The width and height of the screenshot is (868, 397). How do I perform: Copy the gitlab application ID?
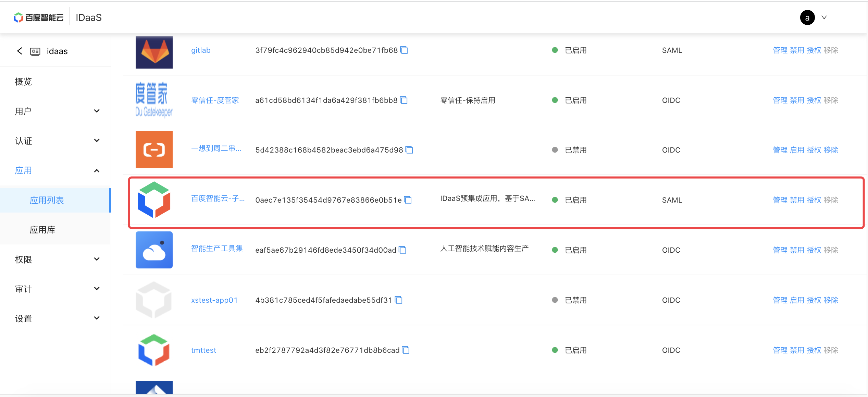(404, 50)
